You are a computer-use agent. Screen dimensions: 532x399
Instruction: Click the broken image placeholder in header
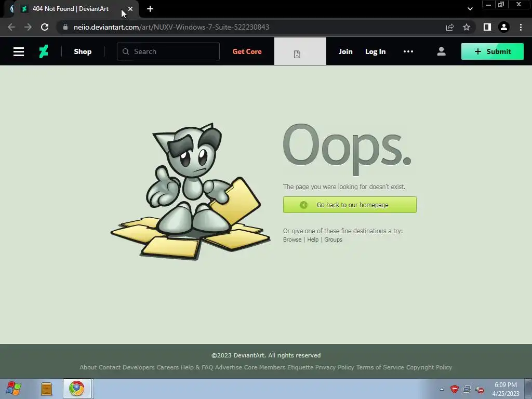coord(300,51)
